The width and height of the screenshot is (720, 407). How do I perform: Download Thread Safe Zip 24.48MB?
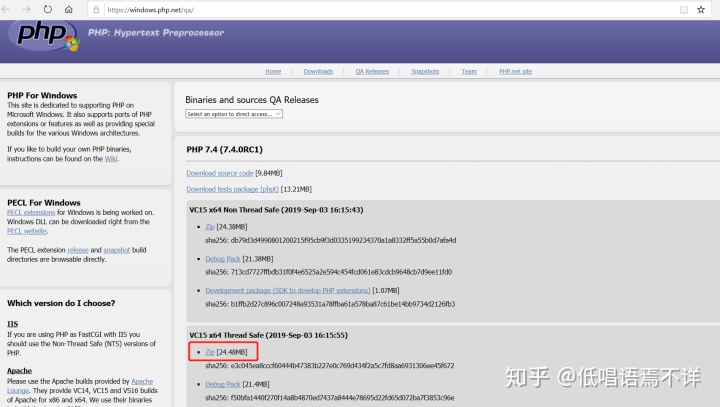pos(210,352)
